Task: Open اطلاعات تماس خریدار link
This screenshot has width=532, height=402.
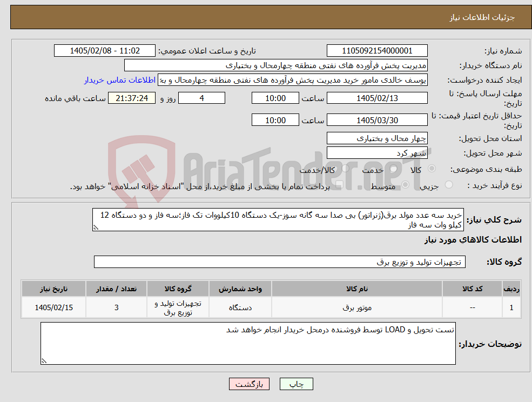Action: coord(120,80)
